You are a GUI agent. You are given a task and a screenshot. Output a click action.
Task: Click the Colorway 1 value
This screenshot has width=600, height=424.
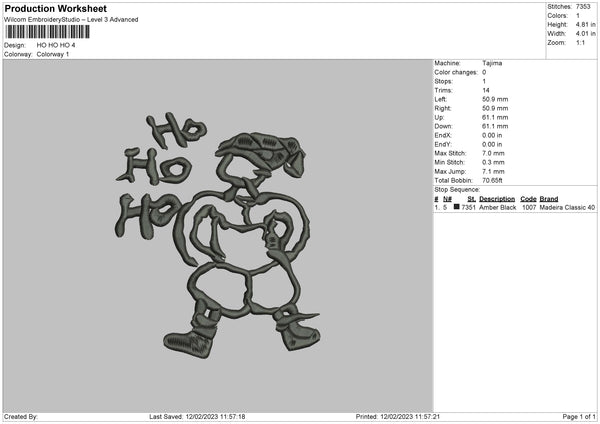tap(53, 54)
